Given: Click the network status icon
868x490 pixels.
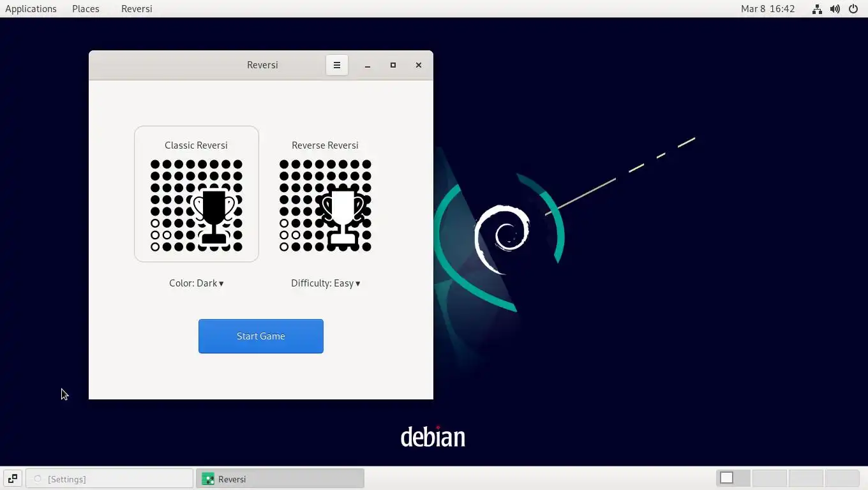Looking at the screenshot, I should pyautogui.click(x=817, y=9).
